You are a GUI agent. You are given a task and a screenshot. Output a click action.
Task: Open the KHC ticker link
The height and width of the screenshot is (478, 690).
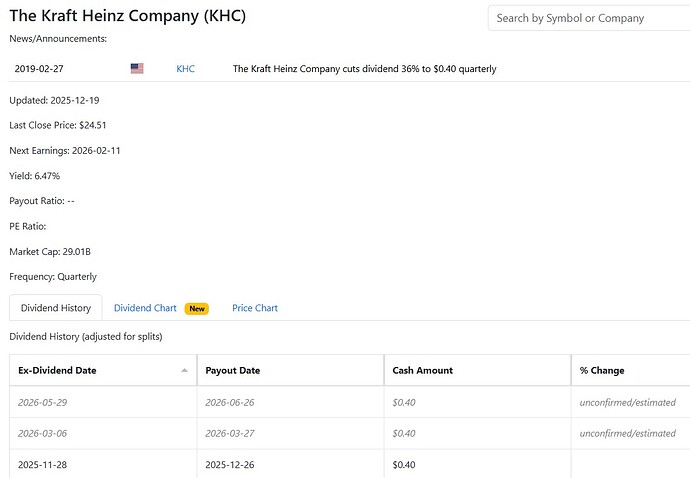click(x=185, y=69)
